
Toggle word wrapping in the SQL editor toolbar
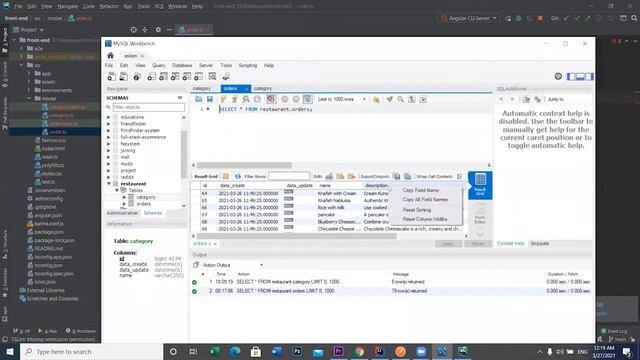coord(423,99)
